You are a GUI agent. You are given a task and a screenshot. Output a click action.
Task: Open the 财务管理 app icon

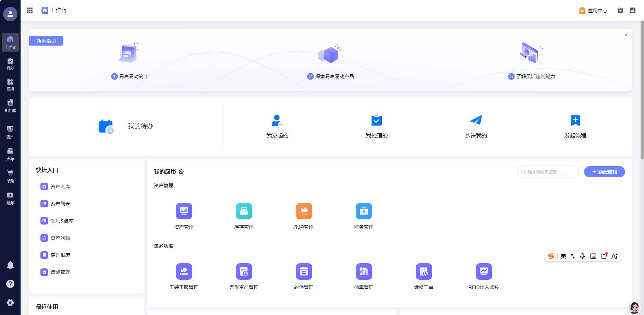pyautogui.click(x=364, y=211)
